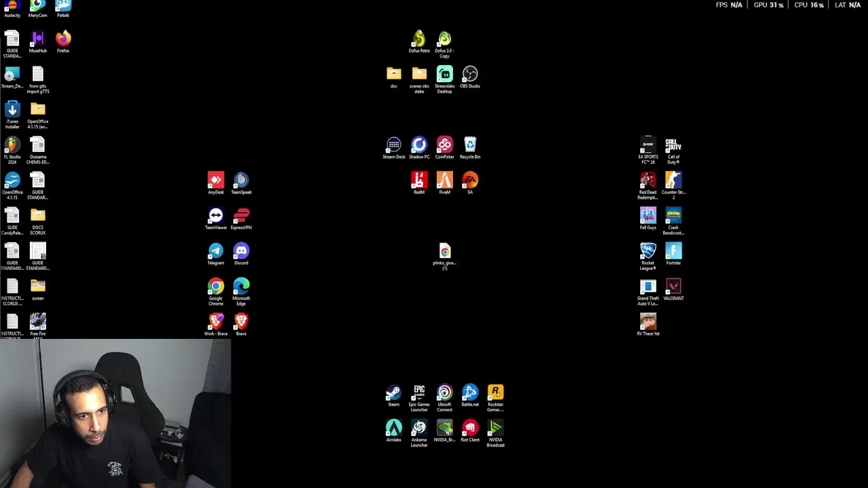Open the 'Work - Brave' shortcut

216,325
